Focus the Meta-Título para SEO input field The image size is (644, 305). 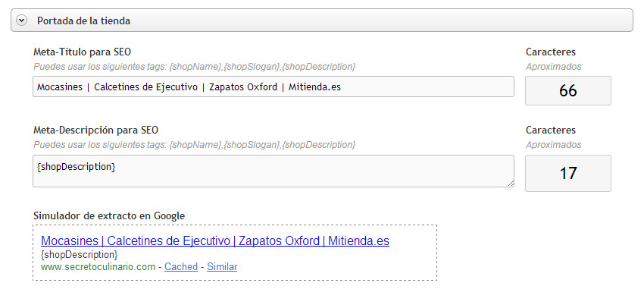coord(273,86)
